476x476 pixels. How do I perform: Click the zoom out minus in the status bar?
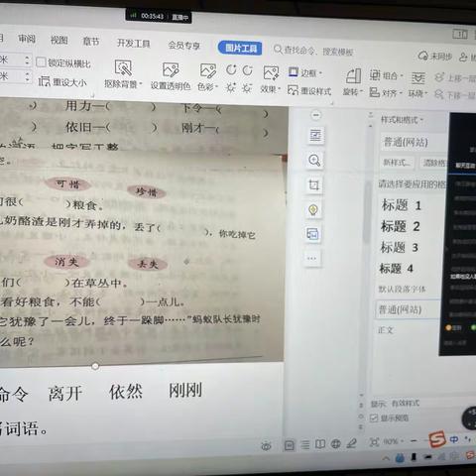click(414, 440)
